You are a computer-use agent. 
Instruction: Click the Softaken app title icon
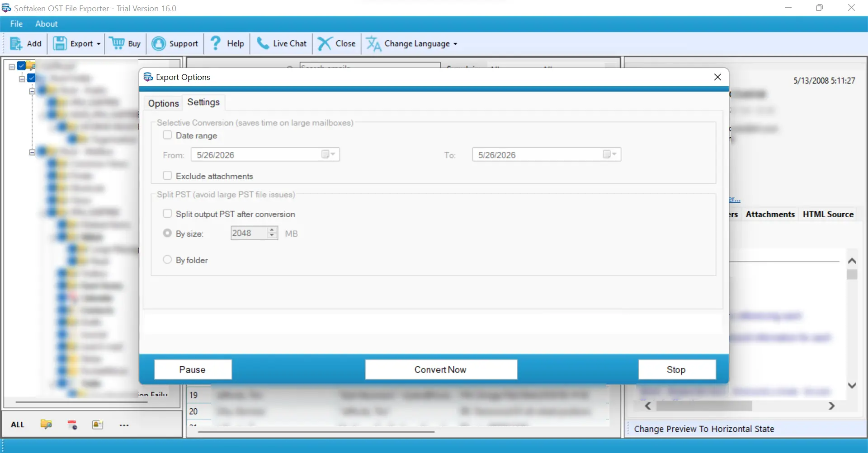(x=6, y=8)
